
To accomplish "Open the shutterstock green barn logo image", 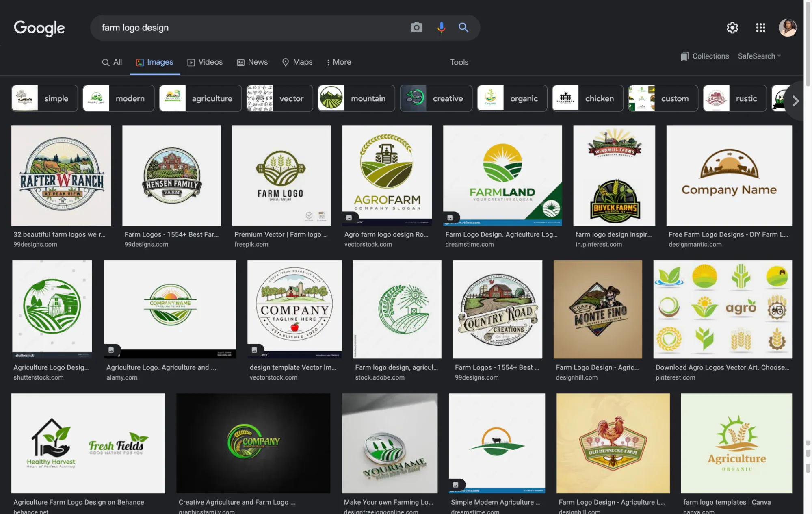I will pyautogui.click(x=52, y=309).
